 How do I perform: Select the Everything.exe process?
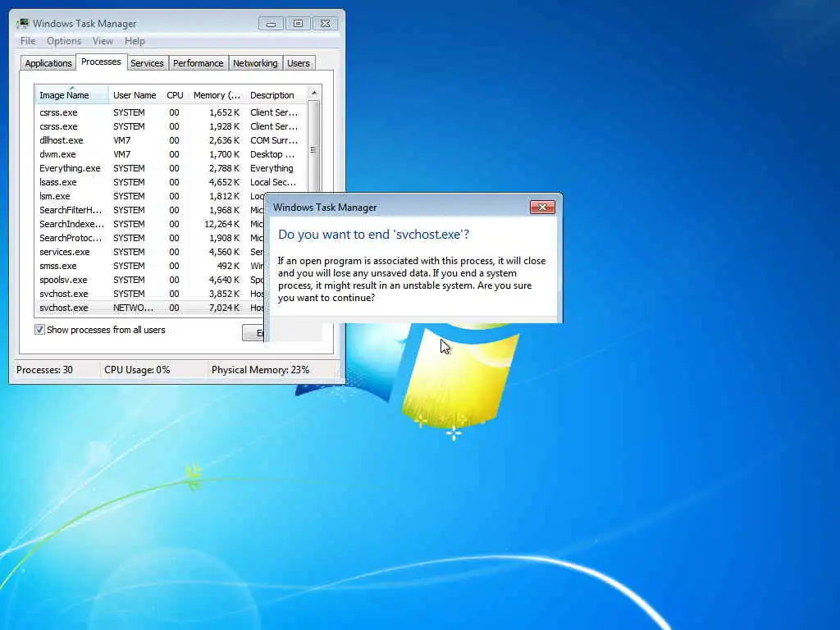(171, 168)
